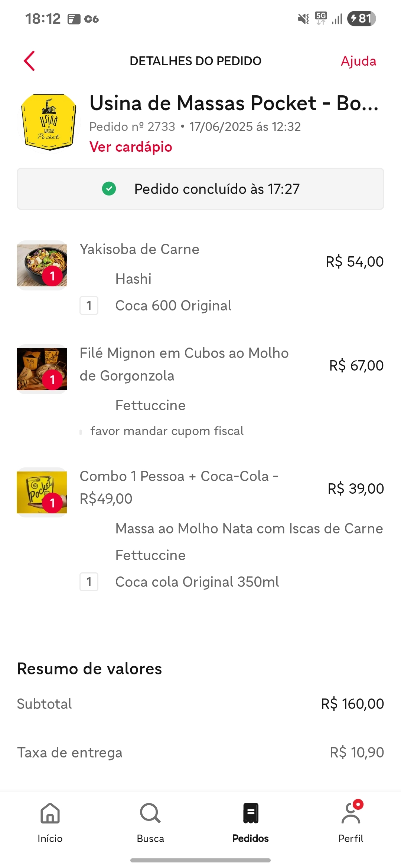Tap the Yakisoba de Carne item name
Viewport: 401px width, 868px height.
[140, 249]
